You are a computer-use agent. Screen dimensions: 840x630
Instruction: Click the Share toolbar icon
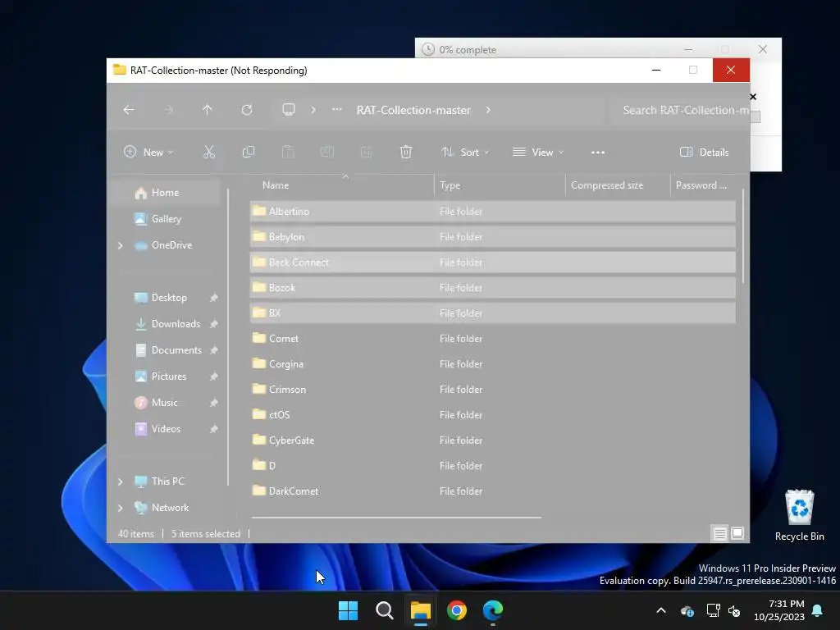(x=366, y=152)
